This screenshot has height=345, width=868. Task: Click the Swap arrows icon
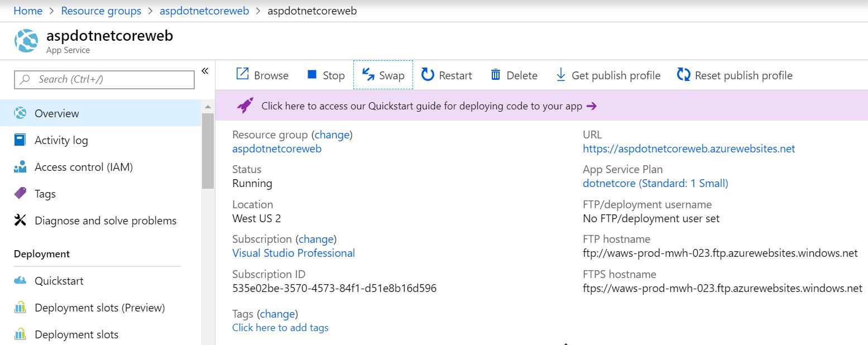pyautogui.click(x=368, y=75)
